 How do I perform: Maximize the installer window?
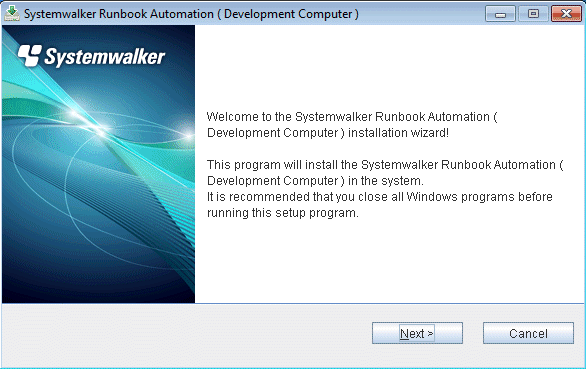pos(533,14)
